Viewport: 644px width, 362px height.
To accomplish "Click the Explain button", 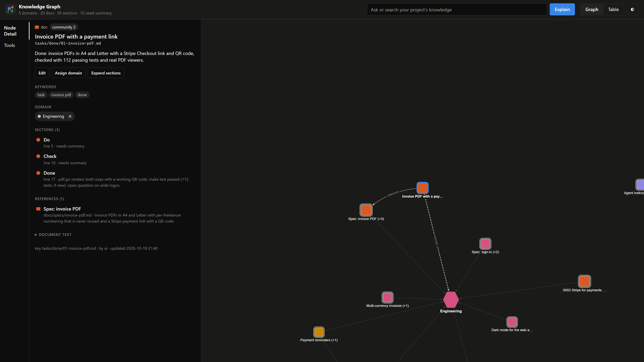I will tap(562, 9).
